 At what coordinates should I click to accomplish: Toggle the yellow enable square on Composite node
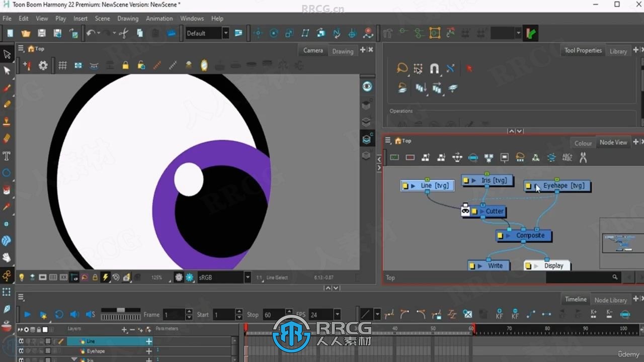(500, 235)
